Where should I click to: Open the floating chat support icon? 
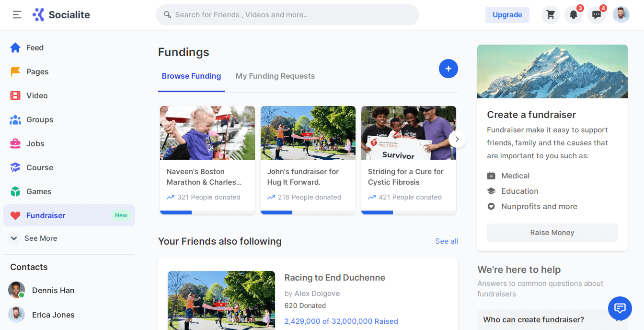pos(620,308)
